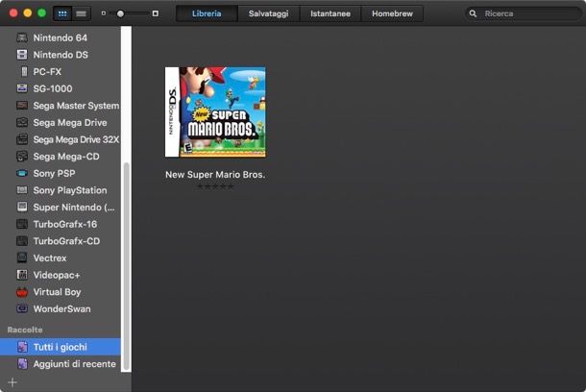This screenshot has height=392, width=586.
Task: Select SG-1000 label in sidebar
Action: pos(53,88)
